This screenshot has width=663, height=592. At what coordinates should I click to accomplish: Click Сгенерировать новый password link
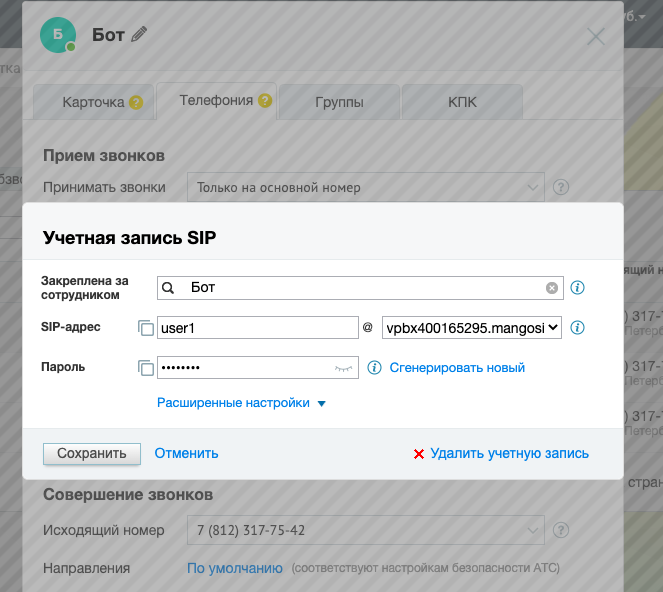point(457,368)
